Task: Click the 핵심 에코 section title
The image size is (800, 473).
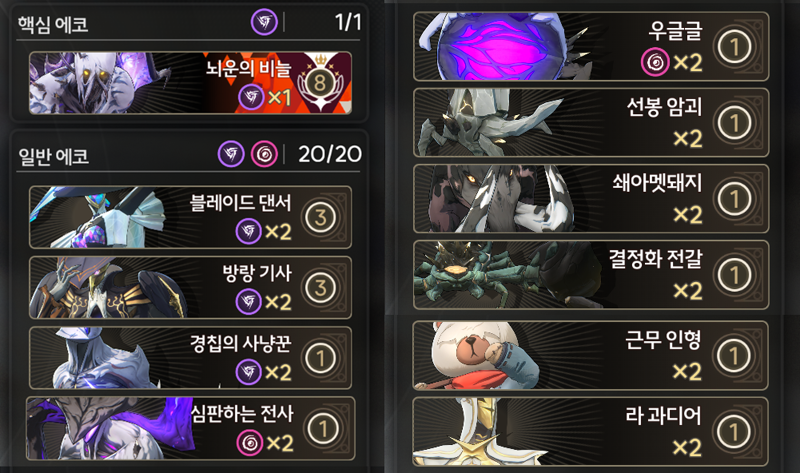Action: click(x=53, y=24)
